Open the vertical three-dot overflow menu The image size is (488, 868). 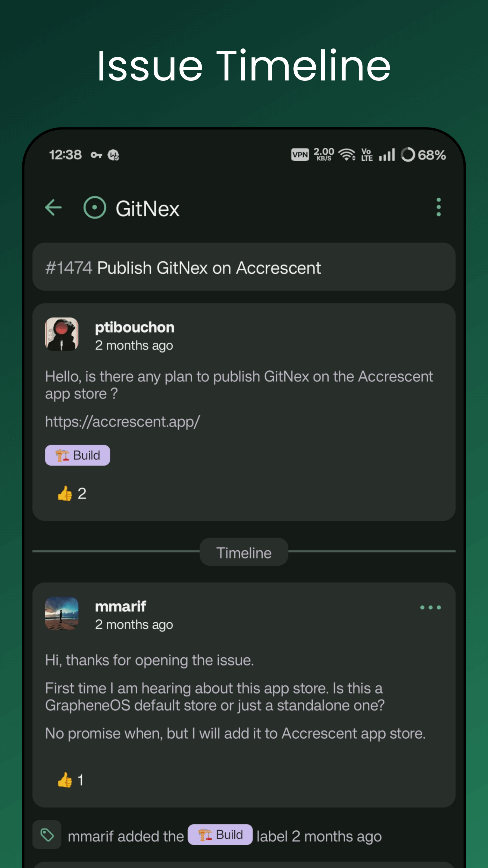pos(438,207)
